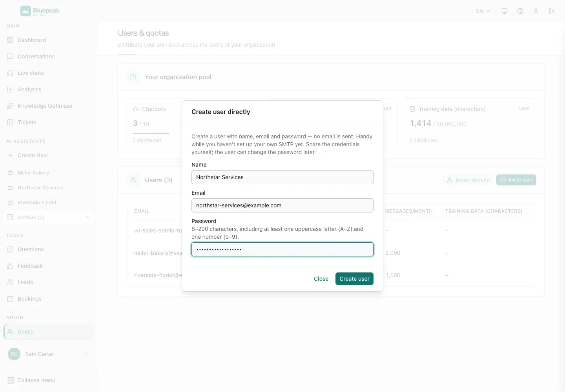Expand the Archive (2) chevron
The image size is (565, 392).
pos(88,217)
